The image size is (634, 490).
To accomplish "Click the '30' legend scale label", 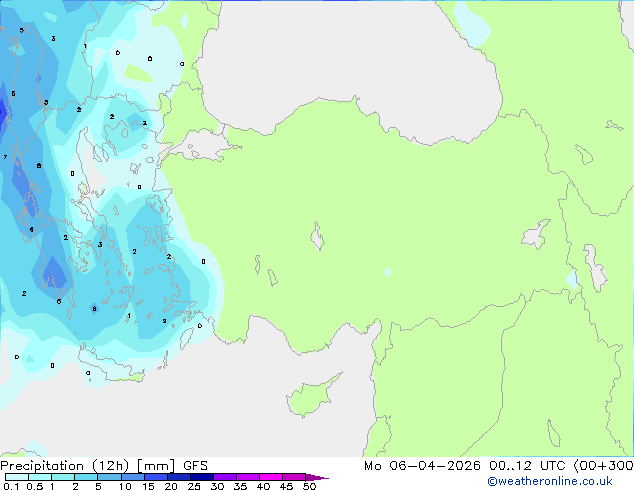I will tap(217, 486).
